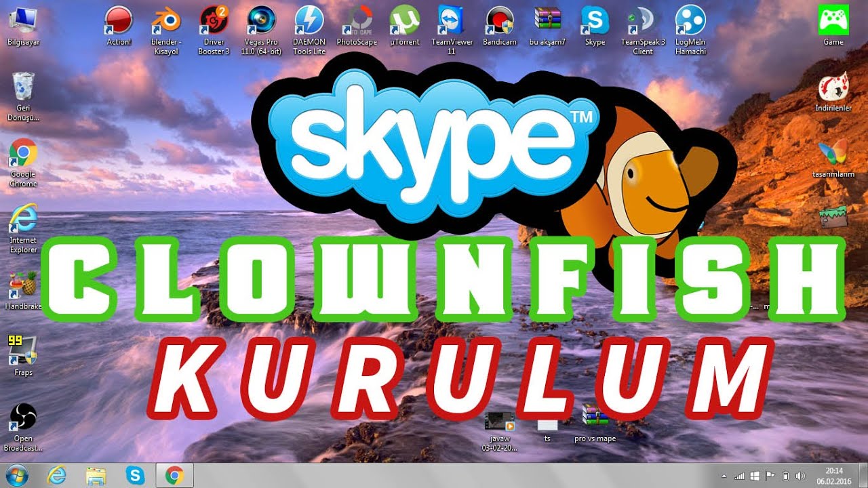Open the network signal tray icon
Screen dimensions: 868x488
click(x=740, y=476)
